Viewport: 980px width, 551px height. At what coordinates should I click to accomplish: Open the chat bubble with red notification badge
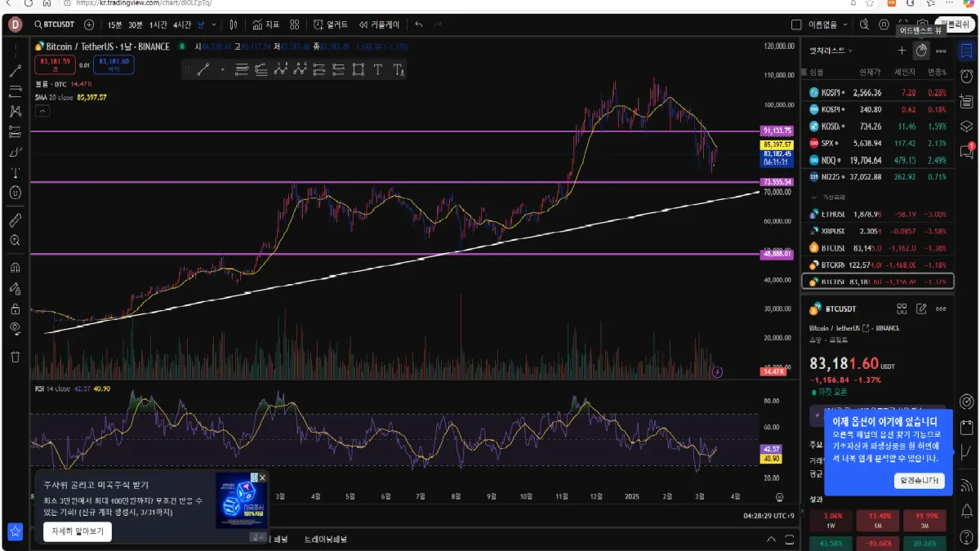tap(967, 151)
